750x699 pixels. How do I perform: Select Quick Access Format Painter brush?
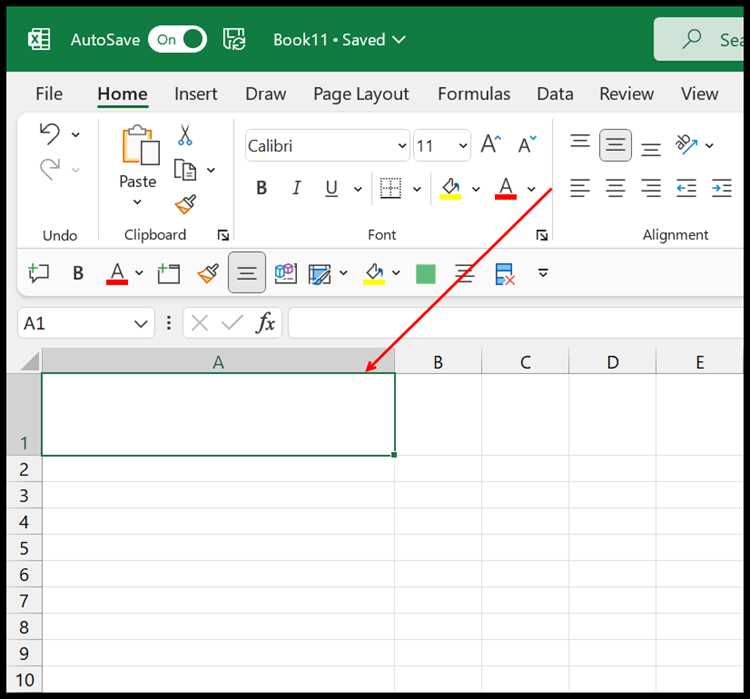(x=208, y=273)
